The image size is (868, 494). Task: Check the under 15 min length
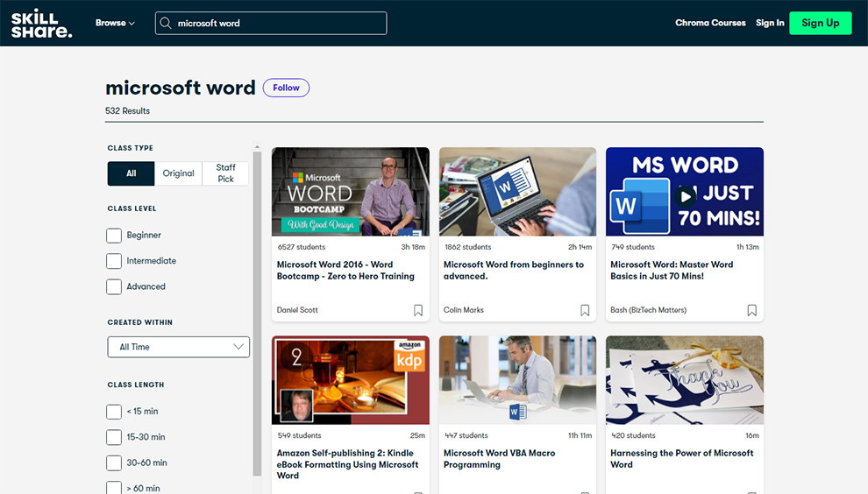pos(114,412)
